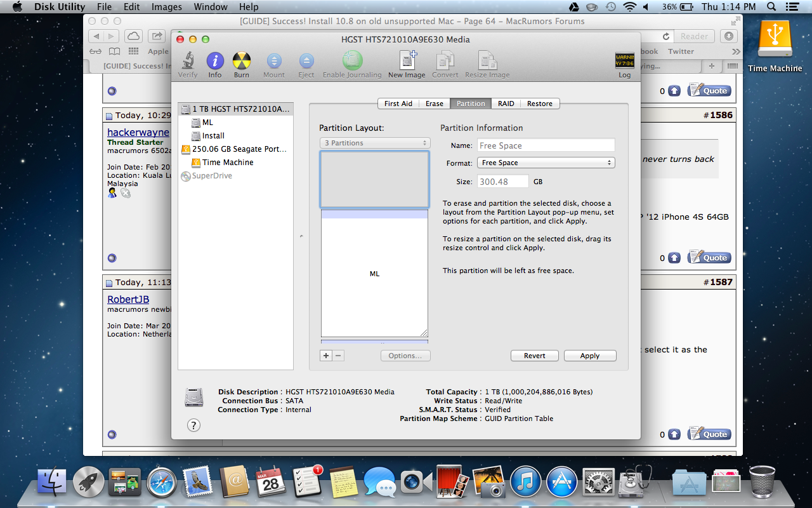Switch to the First Aid tab
The height and width of the screenshot is (508, 812).
point(398,104)
